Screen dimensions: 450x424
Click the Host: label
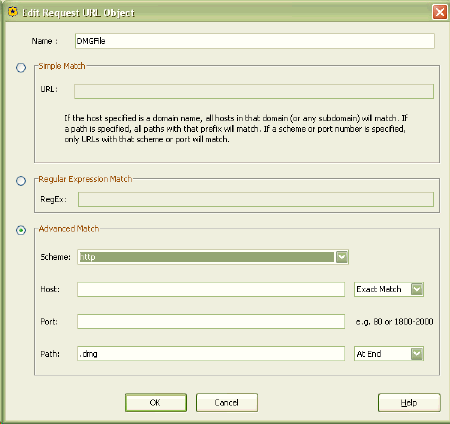pos(50,289)
